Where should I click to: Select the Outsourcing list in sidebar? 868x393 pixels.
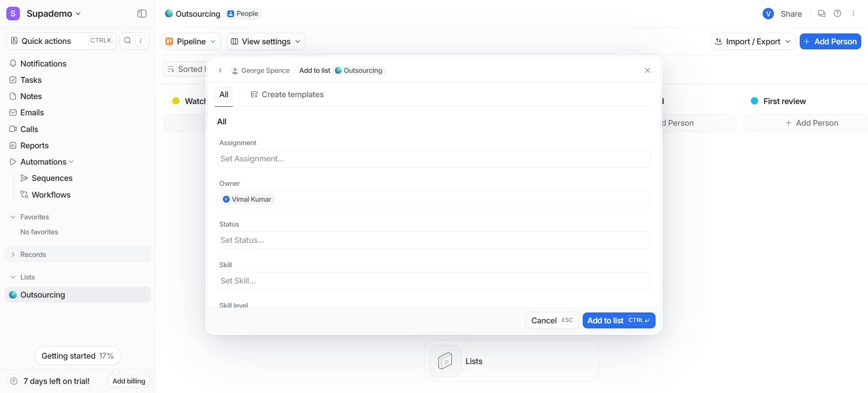point(78,294)
